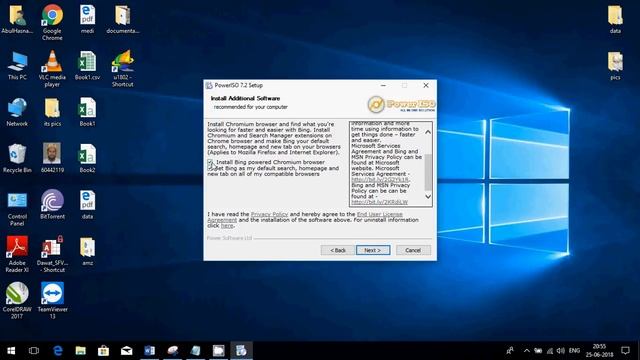Screen dimensions: 640x360
Task: Select the TeamViewer 13 icon
Action: (52, 300)
